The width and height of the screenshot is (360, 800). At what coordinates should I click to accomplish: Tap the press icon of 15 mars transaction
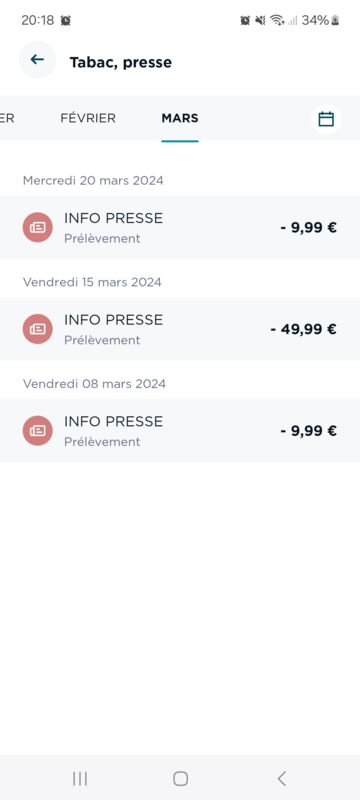[38, 329]
